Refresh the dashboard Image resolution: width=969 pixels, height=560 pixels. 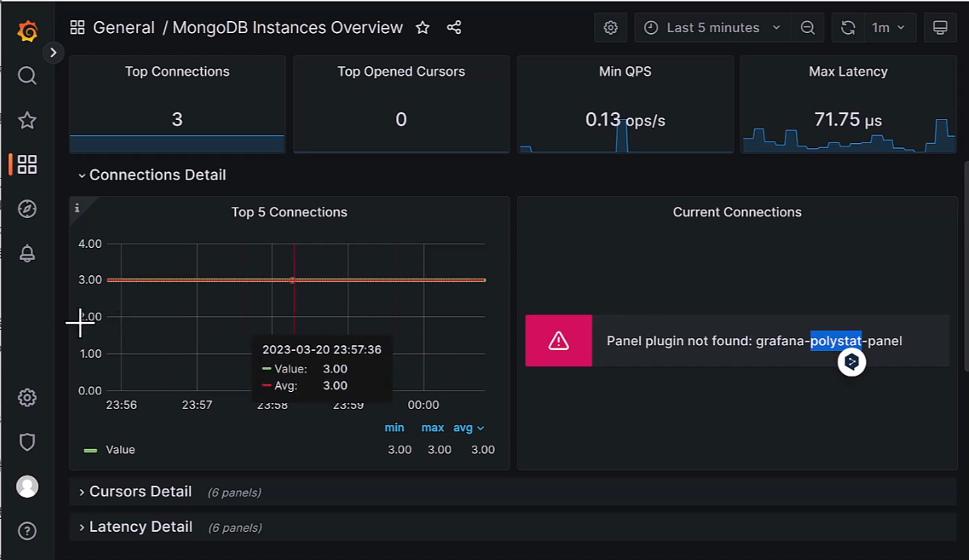coord(847,27)
